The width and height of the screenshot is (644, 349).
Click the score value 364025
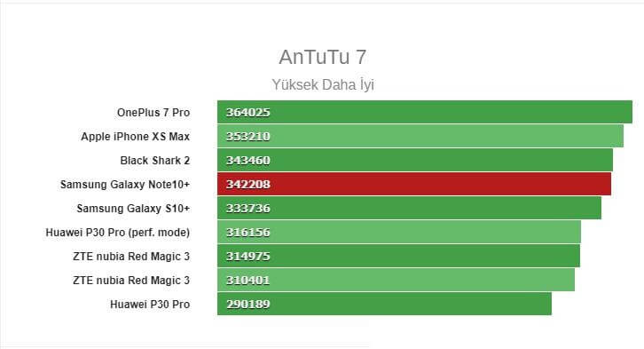click(x=248, y=112)
